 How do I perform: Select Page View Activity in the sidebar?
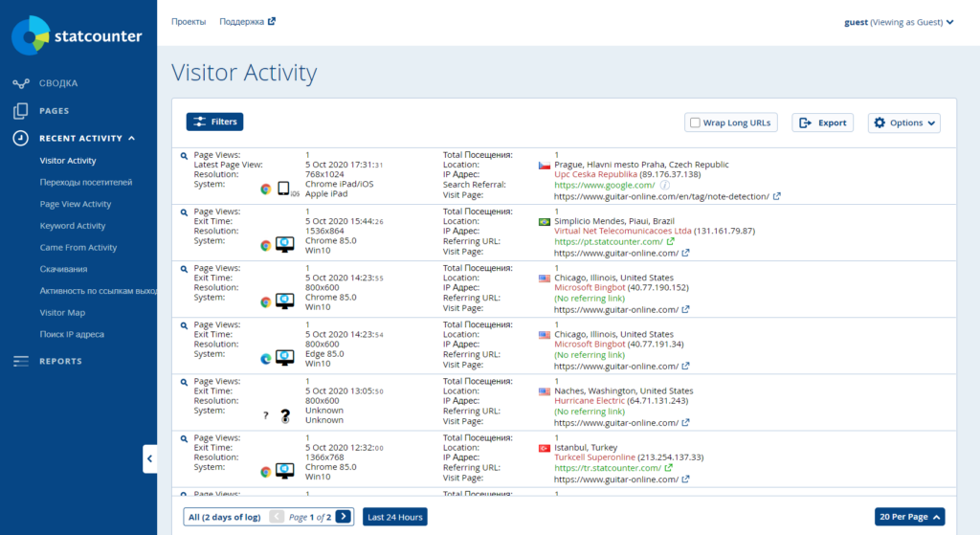coord(76,204)
